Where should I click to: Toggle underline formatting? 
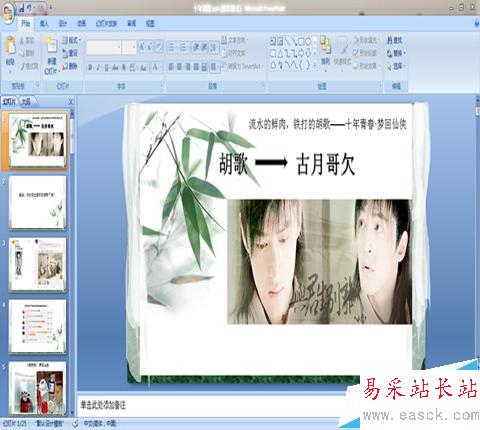pyautogui.click(x=107, y=68)
